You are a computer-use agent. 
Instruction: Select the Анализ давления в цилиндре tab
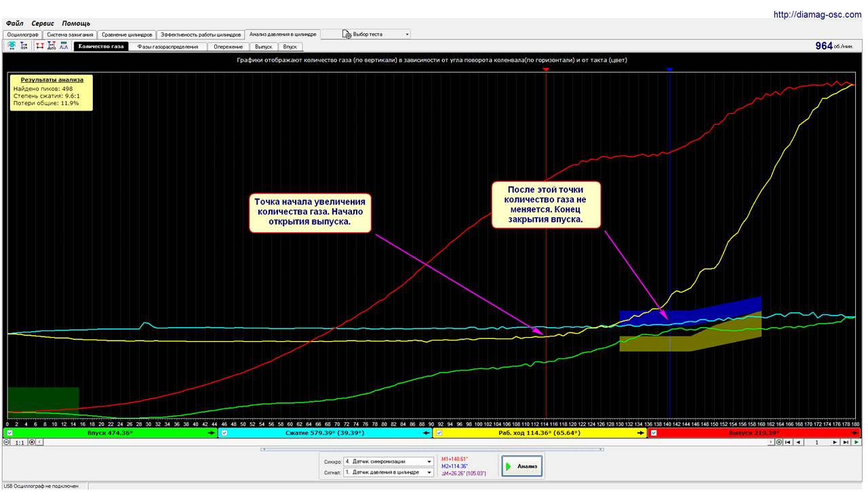click(x=282, y=34)
